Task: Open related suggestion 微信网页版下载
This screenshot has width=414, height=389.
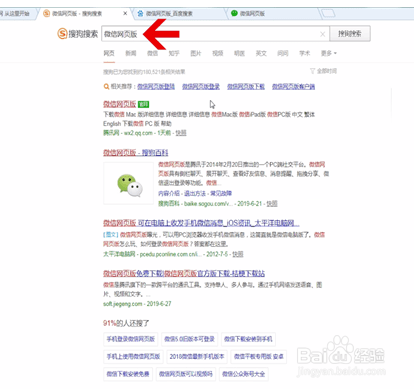Action: (x=246, y=87)
